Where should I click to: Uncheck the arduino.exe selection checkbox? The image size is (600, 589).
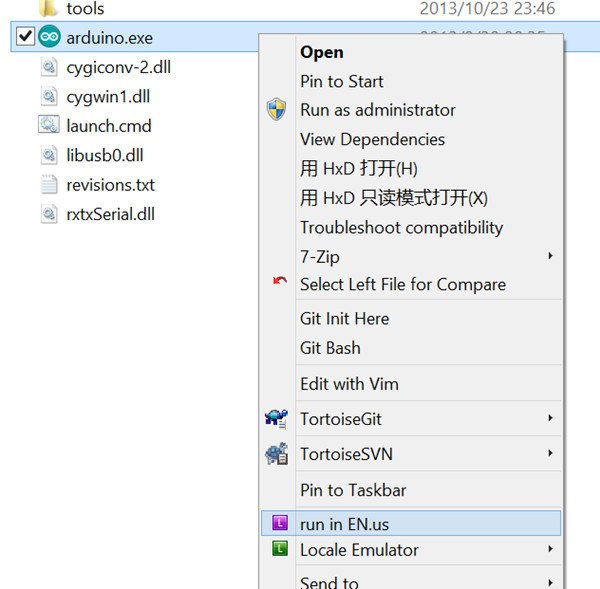click(26, 38)
